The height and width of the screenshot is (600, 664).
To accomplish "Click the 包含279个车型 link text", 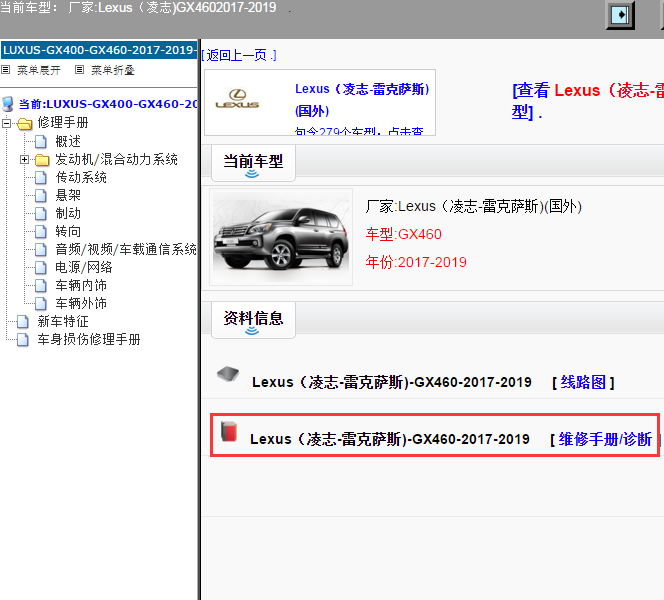I will [x=359, y=131].
